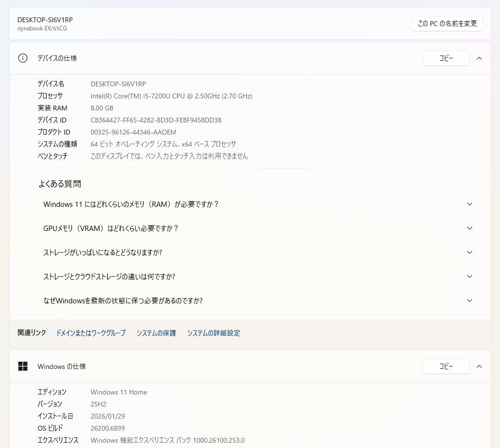Click the プロセッサ label
Screen dimensions: 500x448
[x=50, y=96]
